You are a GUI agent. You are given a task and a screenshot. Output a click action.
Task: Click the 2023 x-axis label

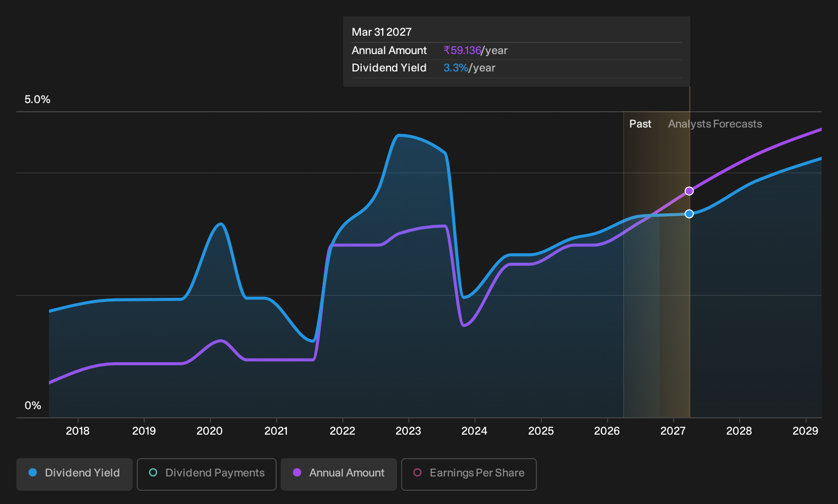(408, 431)
